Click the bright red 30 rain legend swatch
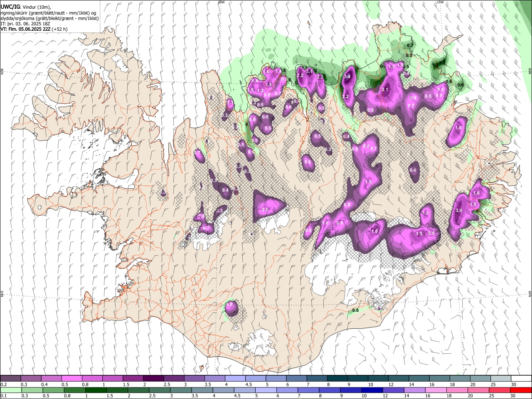The width and height of the screenshot is (532, 399). pyautogui.click(x=521, y=390)
